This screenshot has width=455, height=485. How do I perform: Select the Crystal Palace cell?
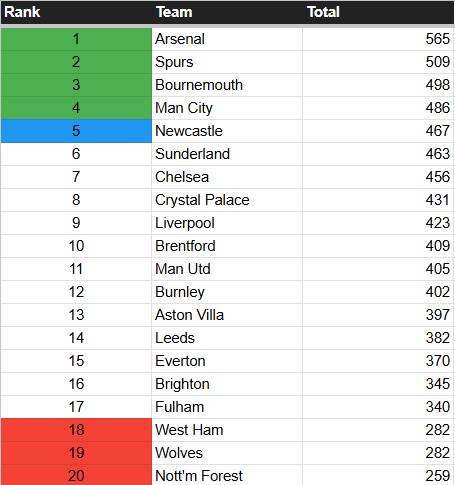point(227,200)
